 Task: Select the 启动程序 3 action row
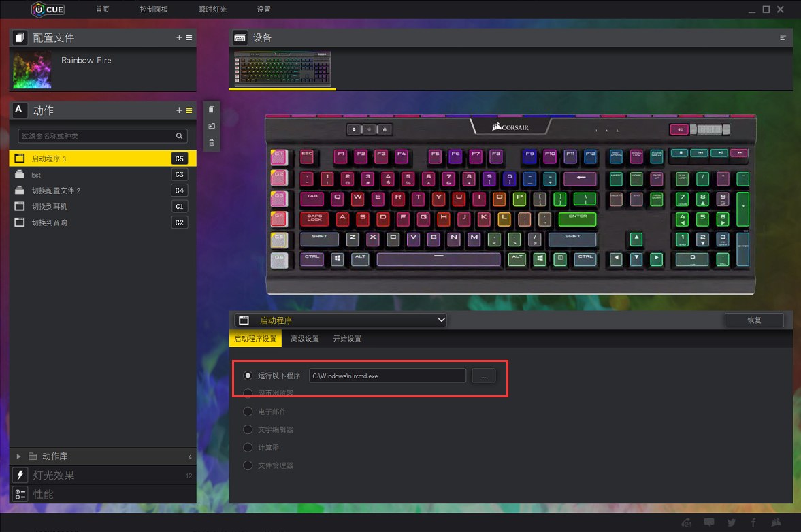click(103, 159)
